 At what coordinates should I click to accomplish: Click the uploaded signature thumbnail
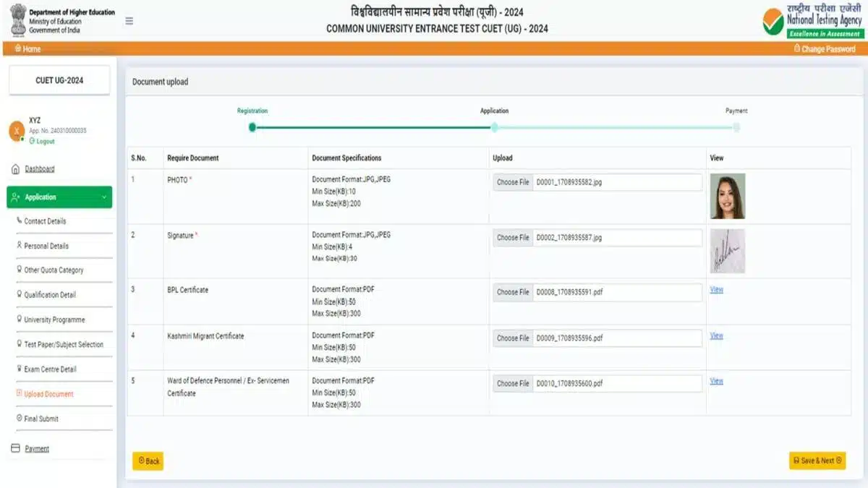728,252
